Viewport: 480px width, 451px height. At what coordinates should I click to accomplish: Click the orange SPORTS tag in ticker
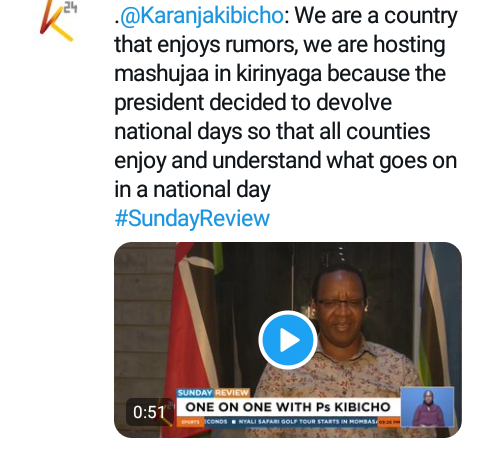click(190, 422)
